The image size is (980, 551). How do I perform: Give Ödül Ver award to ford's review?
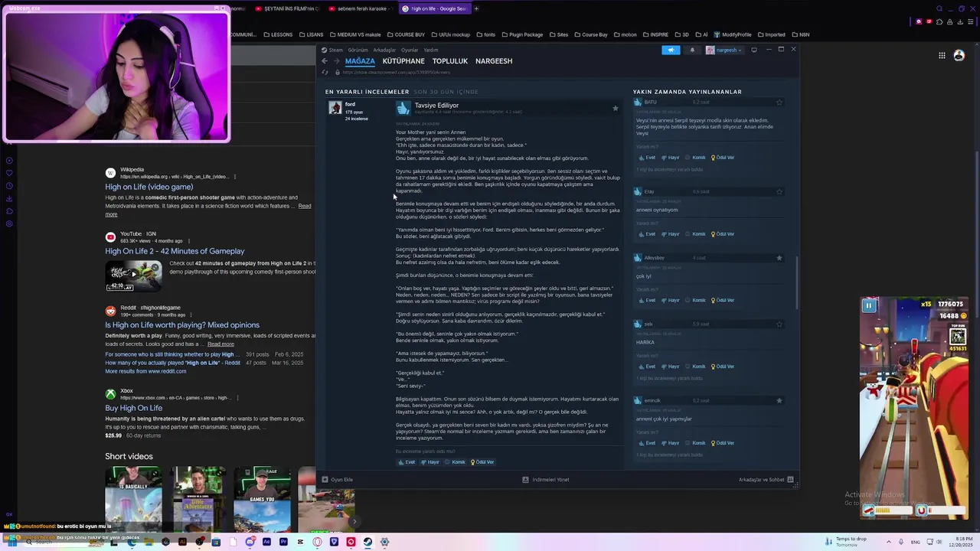click(x=482, y=462)
